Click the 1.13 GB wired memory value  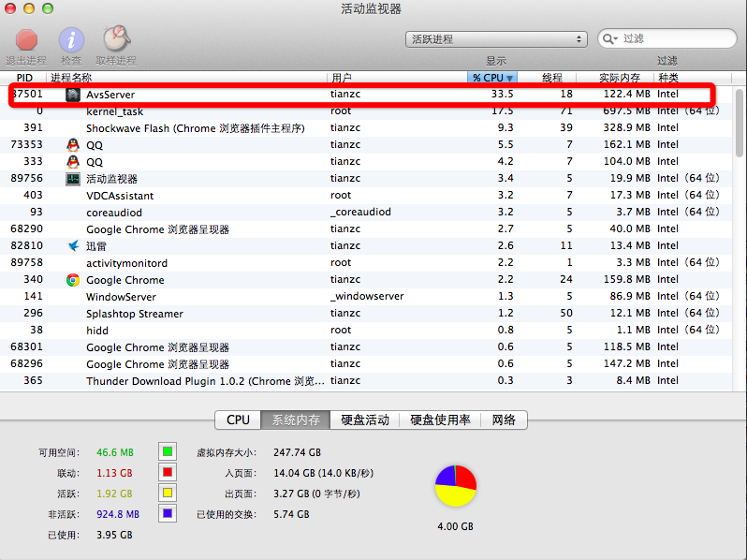[114, 473]
